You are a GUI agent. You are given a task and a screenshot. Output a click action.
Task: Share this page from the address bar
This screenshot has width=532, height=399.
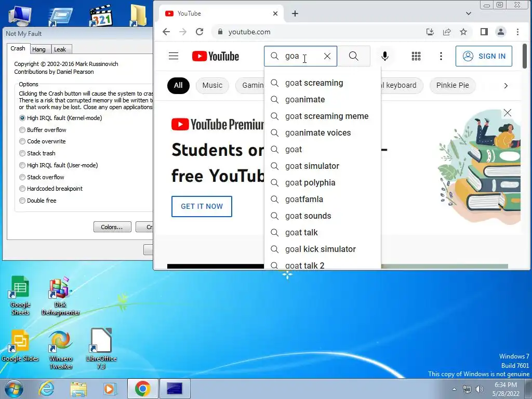tap(446, 32)
